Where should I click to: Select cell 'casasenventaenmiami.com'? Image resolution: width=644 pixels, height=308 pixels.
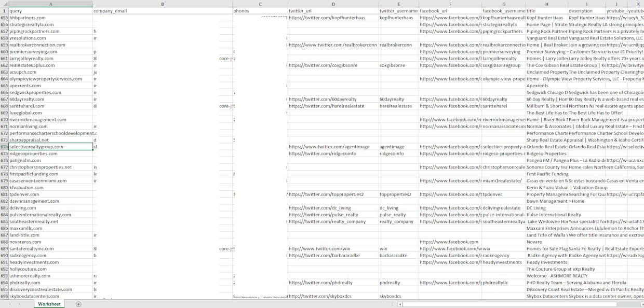tap(50, 180)
